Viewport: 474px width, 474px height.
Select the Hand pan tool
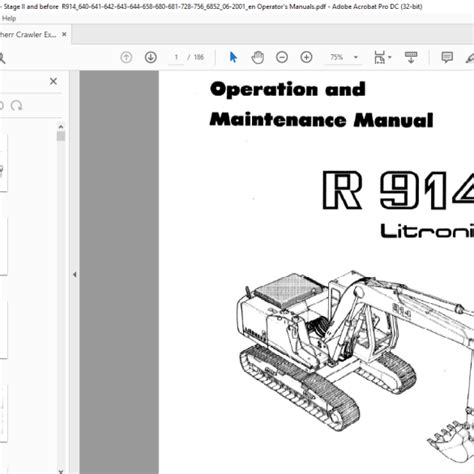tap(257, 57)
